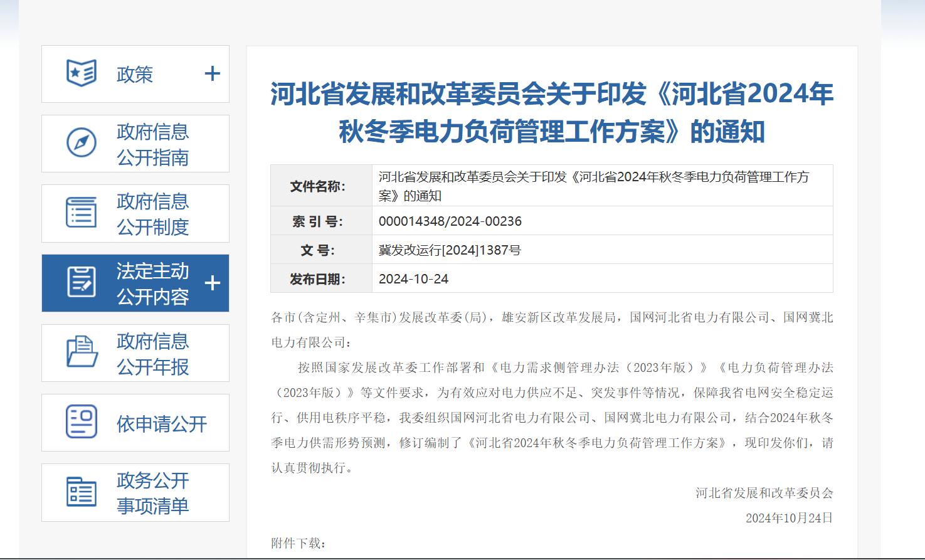Open the 依申请公开 page

pos(135,423)
